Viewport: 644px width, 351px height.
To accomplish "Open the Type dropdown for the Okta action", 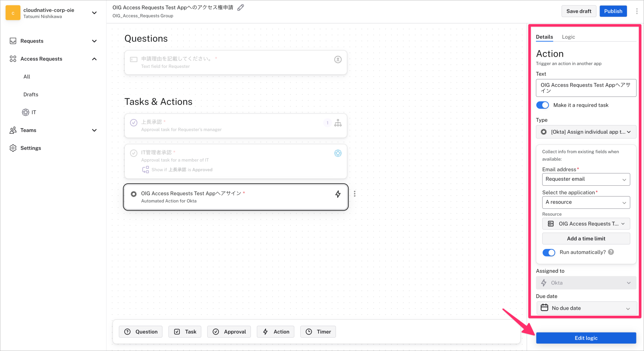I will coord(586,132).
